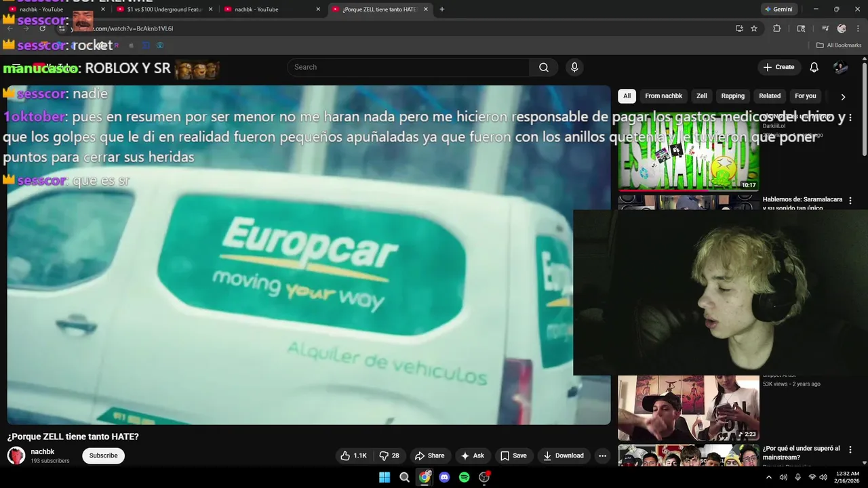868x488 pixels.
Task: Open options for 'under superó al mainstream' video
Action: click(850, 449)
